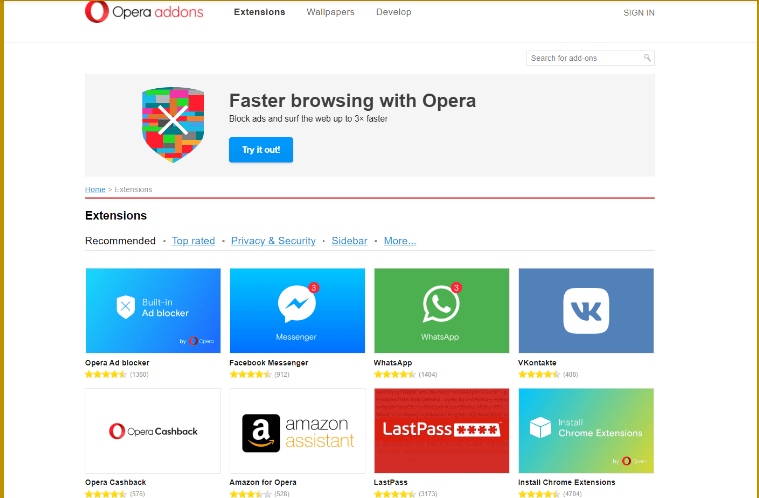This screenshot has height=498, width=759.
Task: Show More... extension categories
Action: point(400,241)
